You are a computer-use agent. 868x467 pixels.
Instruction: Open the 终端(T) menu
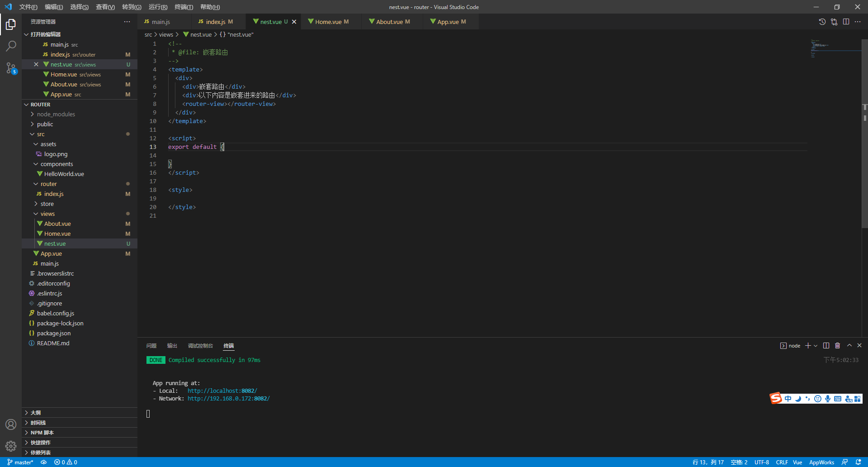coord(184,7)
